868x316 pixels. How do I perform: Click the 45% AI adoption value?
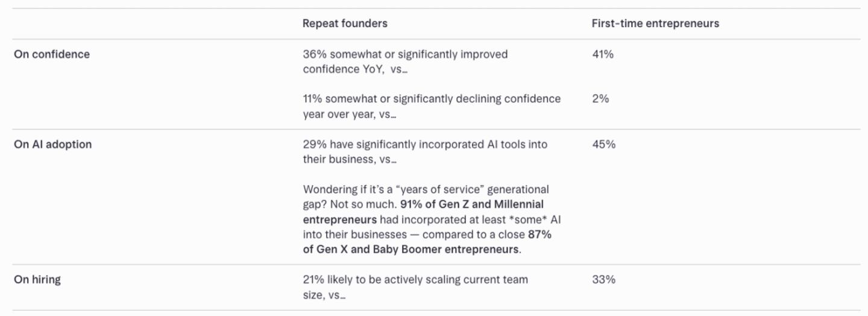pos(603,145)
